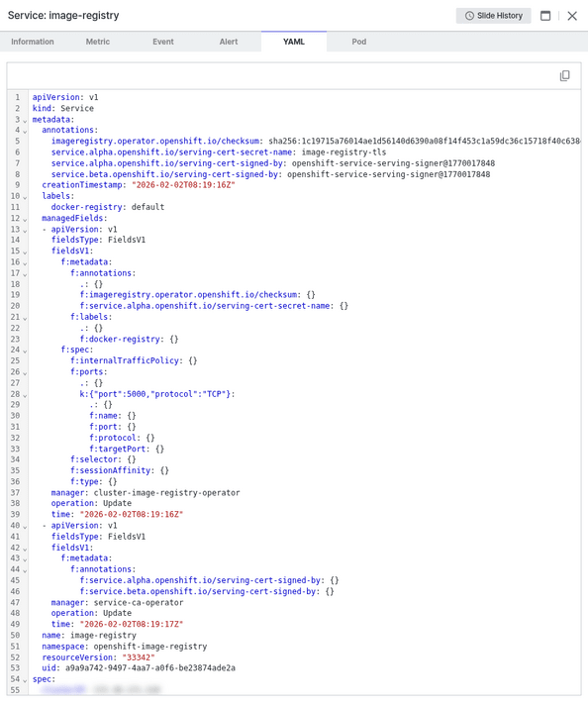Click 'service-ca-operator' manager value
Image resolution: width=588 pixels, height=706 pixels.
pyautogui.click(x=139, y=602)
